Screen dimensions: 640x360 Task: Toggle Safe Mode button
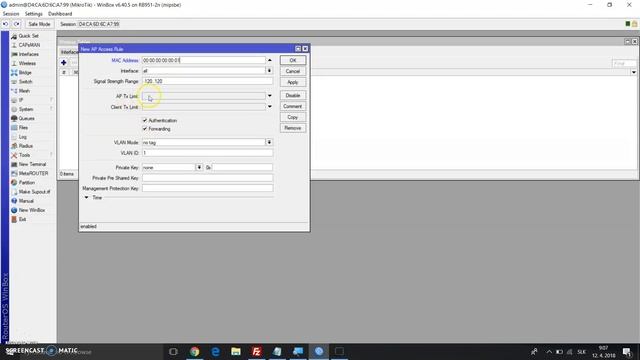[x=39, y=24]
